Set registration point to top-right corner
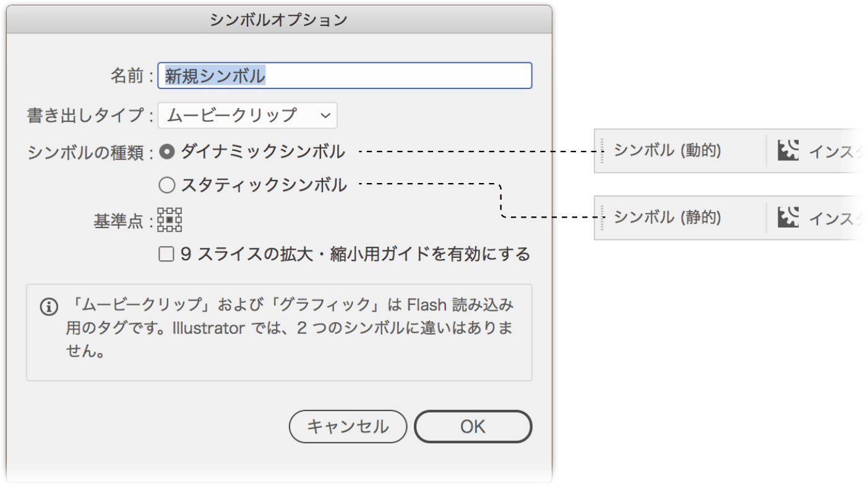The image size is (868, 486). [x=179, y=211]
